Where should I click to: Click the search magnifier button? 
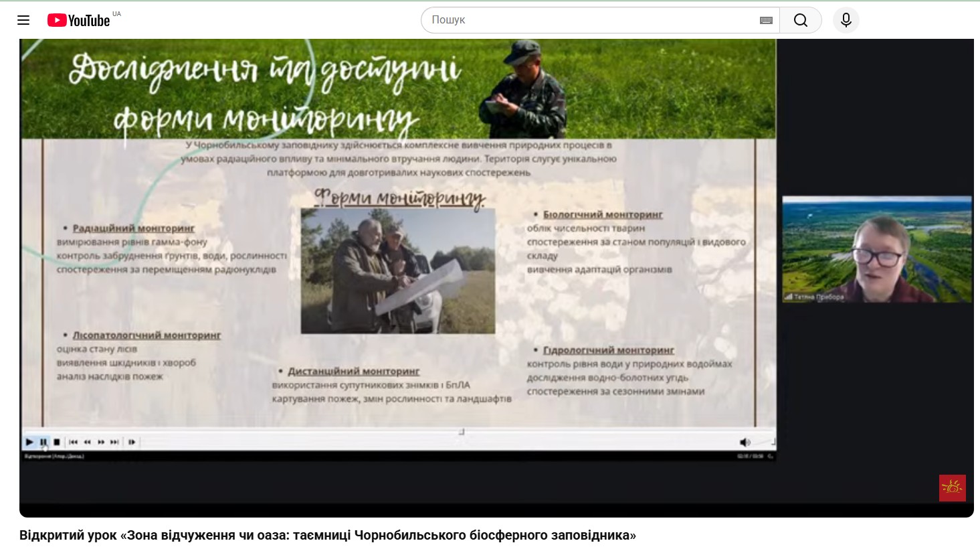[800, 20]
